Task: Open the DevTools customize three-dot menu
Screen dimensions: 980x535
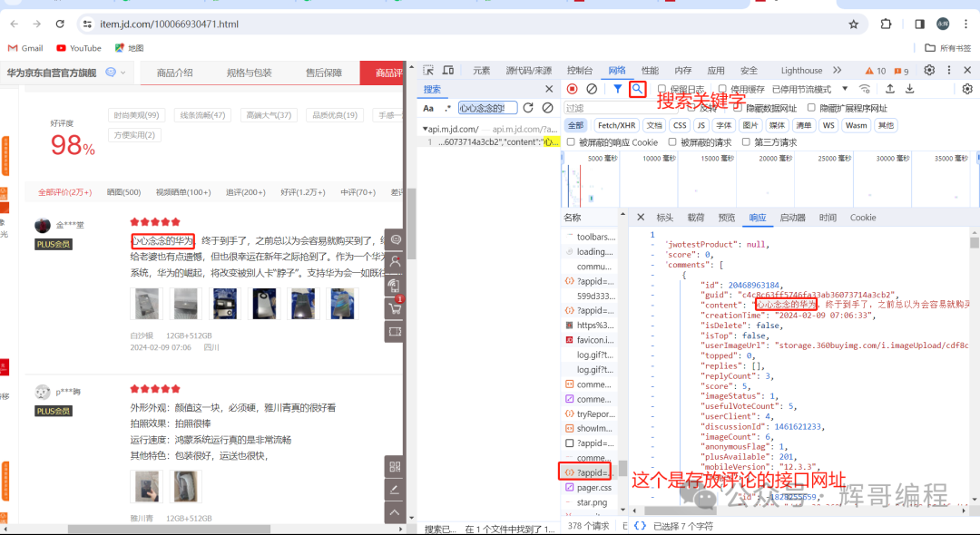Action: tap(949, 70)
